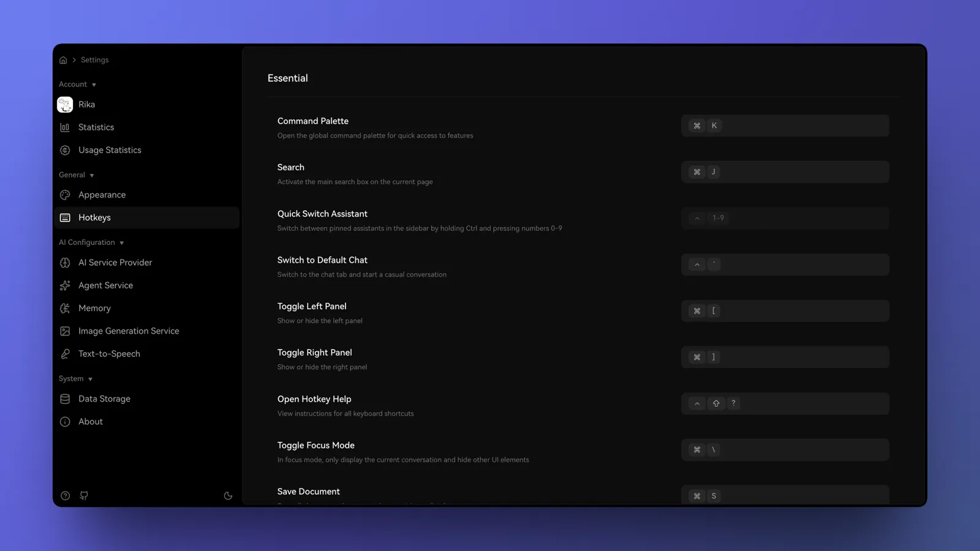Viewport: 980px width, 551px height.
Task: Collapse the General section
Action: pyautogui.click(x=92, y=176)
